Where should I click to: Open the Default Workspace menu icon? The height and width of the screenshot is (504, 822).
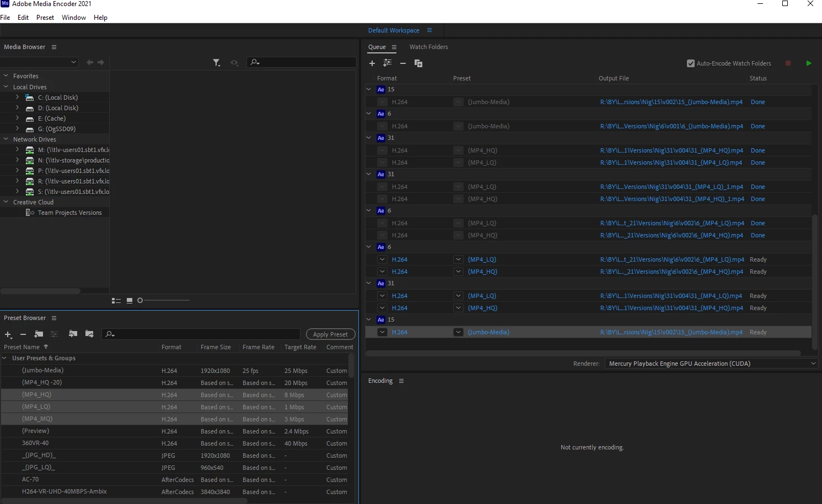[x=429, y=30]
